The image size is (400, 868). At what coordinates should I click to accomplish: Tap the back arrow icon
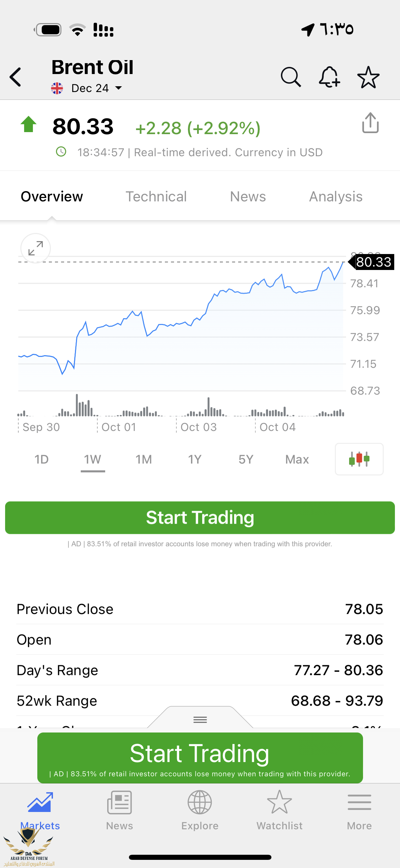pos(16,77)
